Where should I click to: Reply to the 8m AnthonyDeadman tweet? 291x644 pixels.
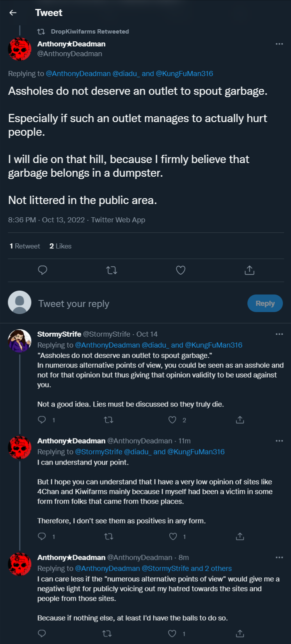(42, 633)
